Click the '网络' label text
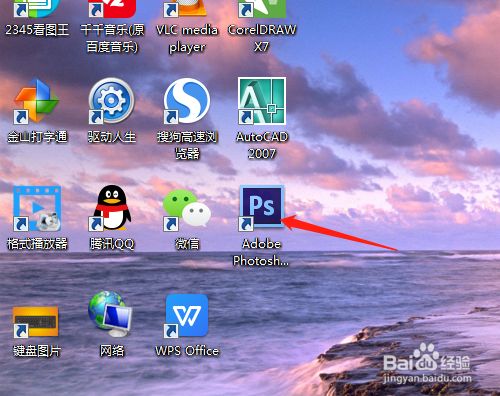The image size is (500, 396). click(x=112, y=351)
